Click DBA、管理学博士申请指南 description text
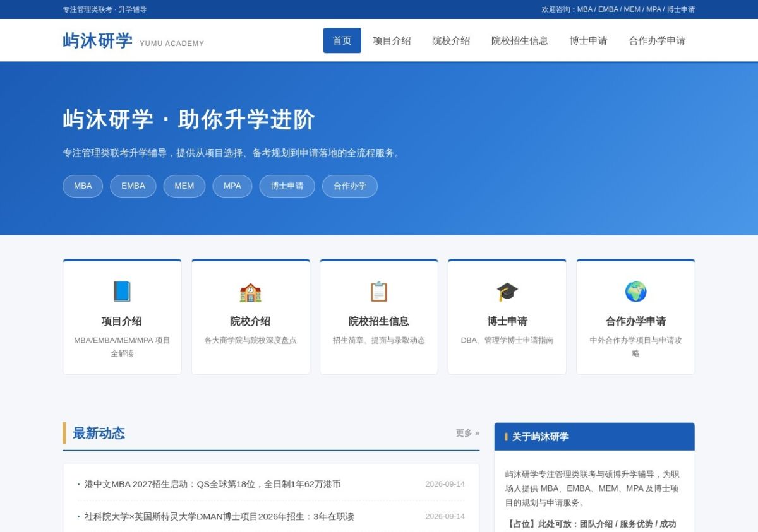Image resolution: width=758 pixels, height=532 pixels. tap(507, 340)
